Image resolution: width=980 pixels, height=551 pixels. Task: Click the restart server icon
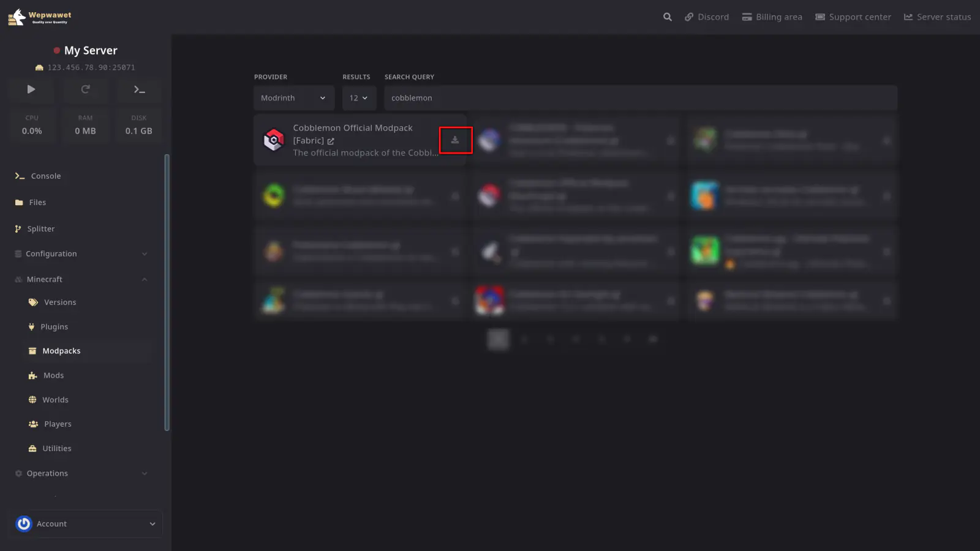(85, 89)
